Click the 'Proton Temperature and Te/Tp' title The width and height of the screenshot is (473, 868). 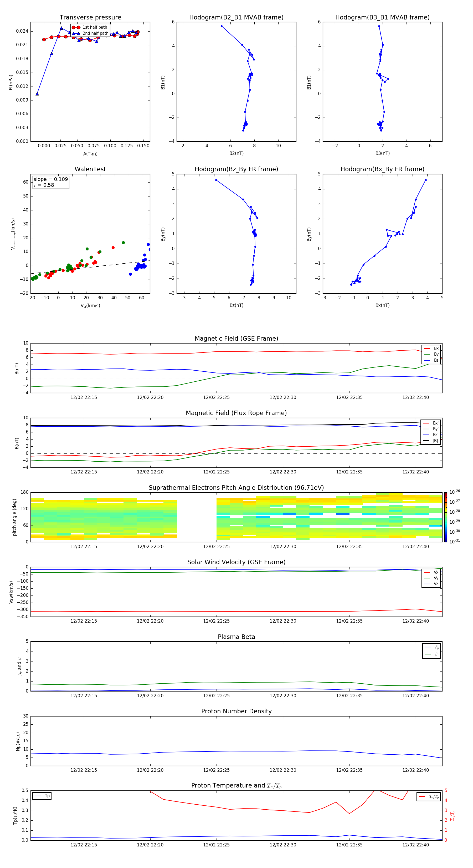tap(236, 786)
